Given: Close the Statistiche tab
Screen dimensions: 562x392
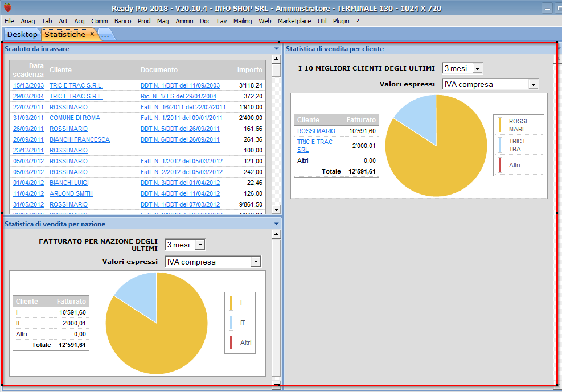Looking at the screenshot, I should pyautogui.click(x=92, y=34).
